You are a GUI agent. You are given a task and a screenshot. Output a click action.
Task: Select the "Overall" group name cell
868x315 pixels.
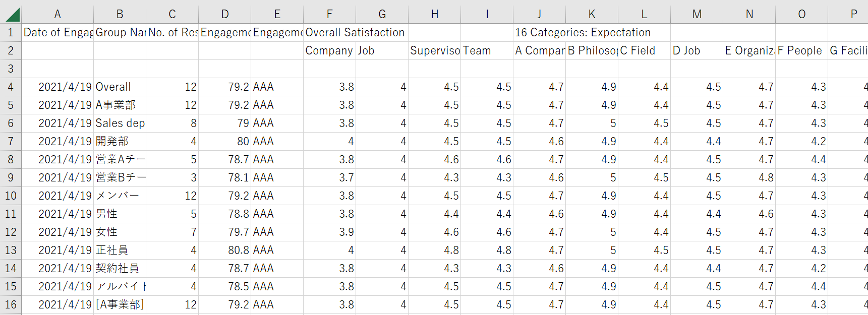click(x=120, y=87)
